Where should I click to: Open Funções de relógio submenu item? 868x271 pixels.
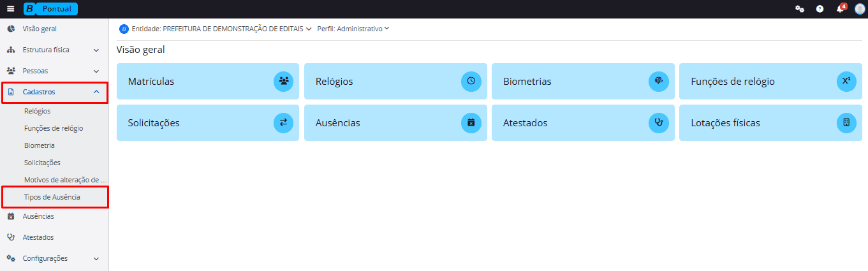coord(54,128)
